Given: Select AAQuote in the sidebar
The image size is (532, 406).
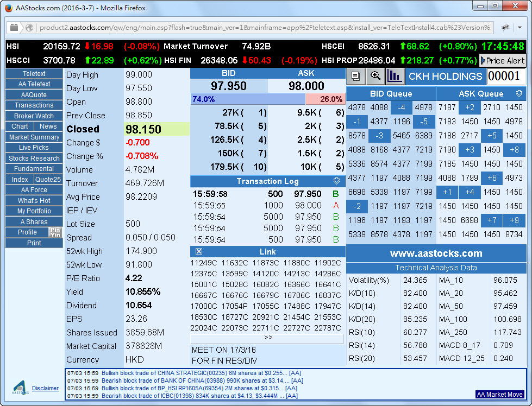Looking at the screenshot, I should 34,94.
